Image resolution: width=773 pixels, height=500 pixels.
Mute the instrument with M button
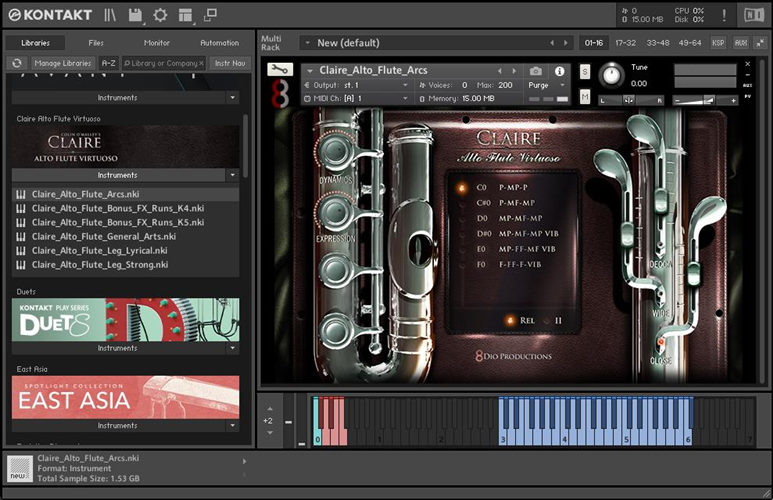tap(585, 97)
